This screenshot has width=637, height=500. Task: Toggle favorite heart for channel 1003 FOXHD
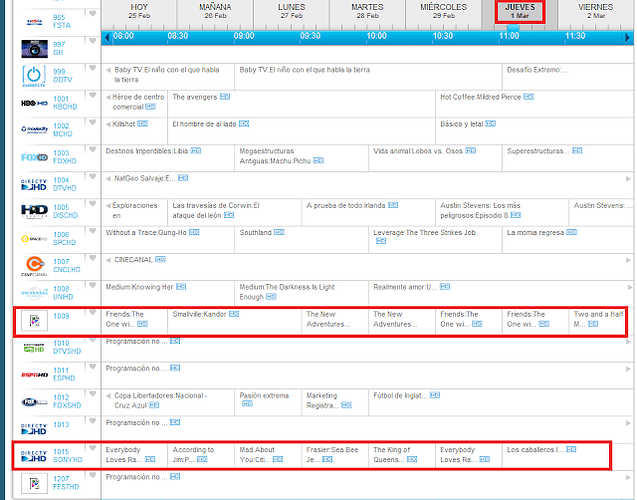pos(92,152)
